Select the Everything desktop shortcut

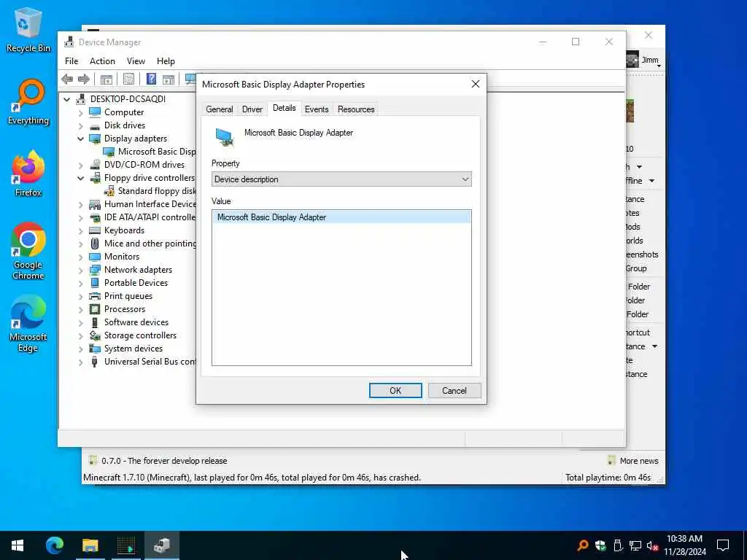(28, 102)
